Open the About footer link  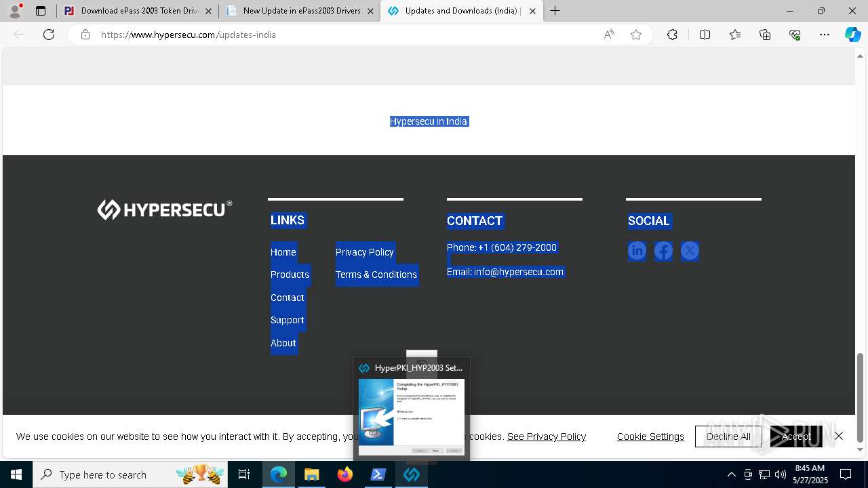coord(283,343)
